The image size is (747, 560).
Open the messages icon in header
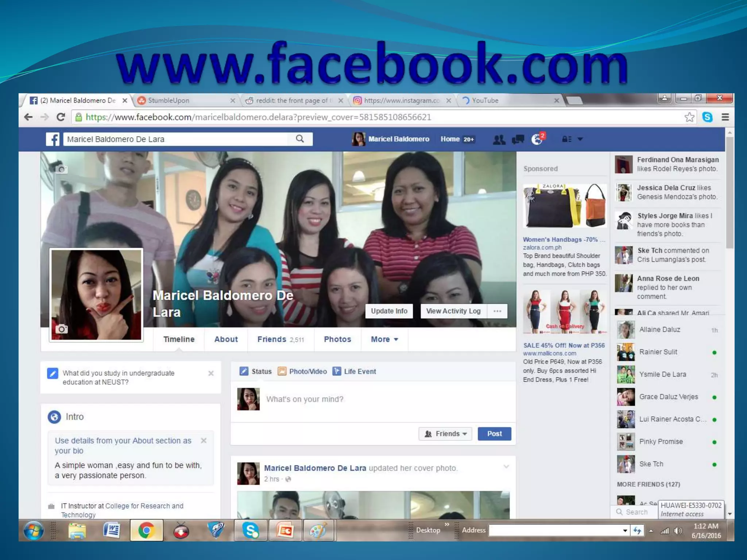click(x=518, y=139)
